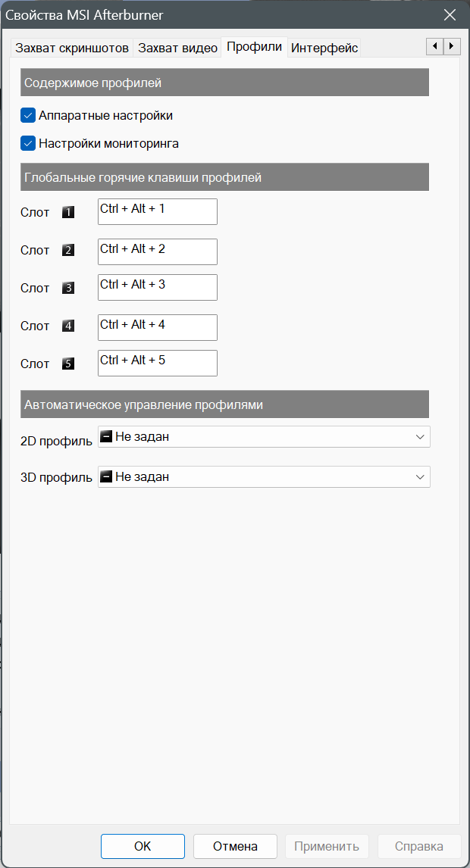Switch to Захват скриншотов tab
This screenshot has height=868, width=470.
click(x=72, y=48)
